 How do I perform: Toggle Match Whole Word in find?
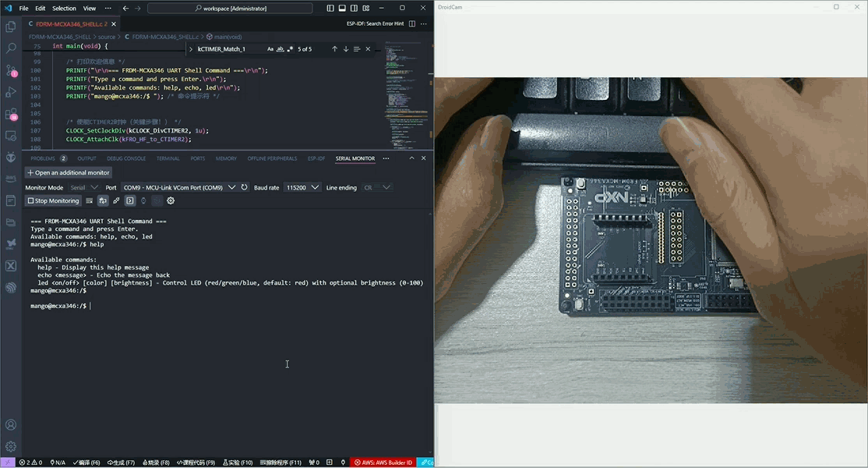[x=281, y=49]
